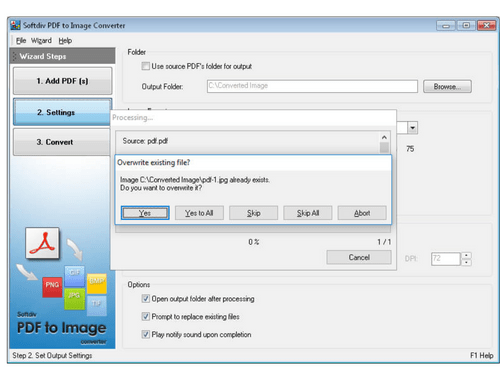Click the PDF Acrobat logo graphic
The height and width of the screenshot is (375, 500).
click(42, 243)
